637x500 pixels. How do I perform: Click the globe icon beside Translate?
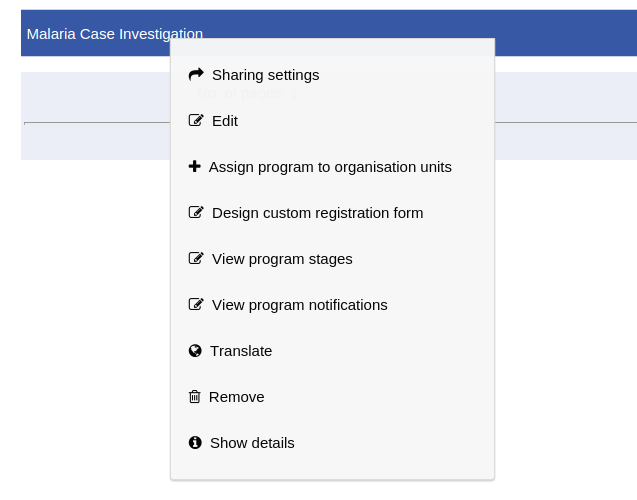click(194, 350)
